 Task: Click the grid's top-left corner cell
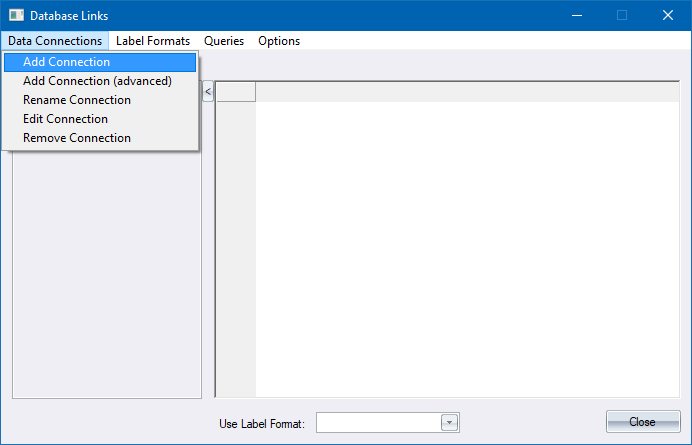click(236, 92)
